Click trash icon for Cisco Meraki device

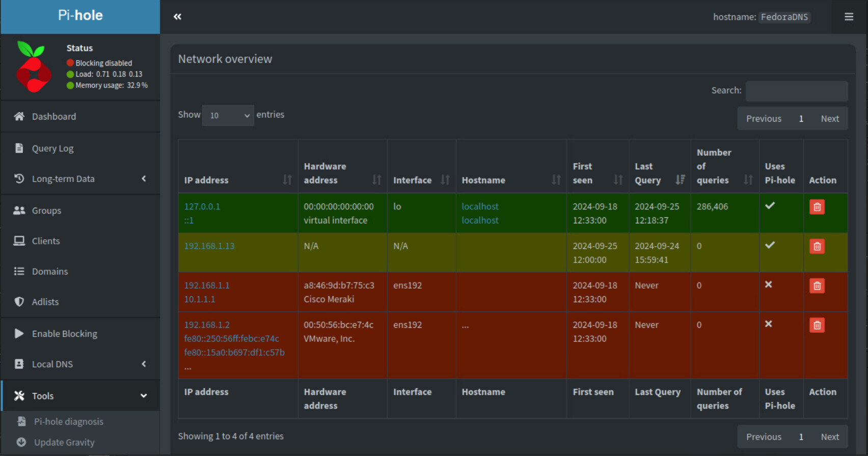(817, 286)
